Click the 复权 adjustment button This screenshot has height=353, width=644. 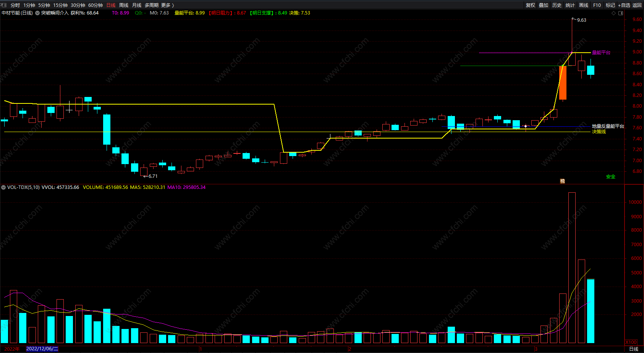(531, 5)
